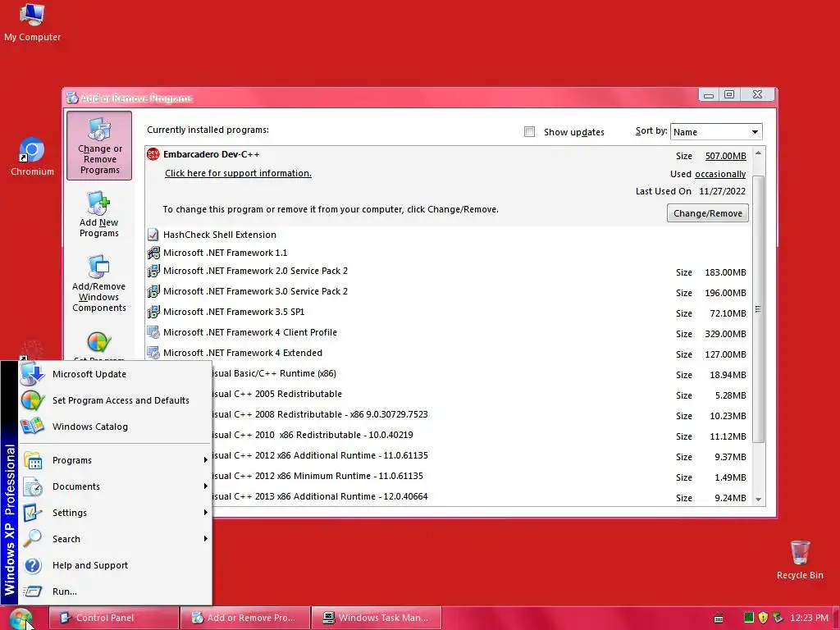This screenshot has width=840, height=630.
Task: Choose Run... from Start menu
Action: [x=115, y=591]
